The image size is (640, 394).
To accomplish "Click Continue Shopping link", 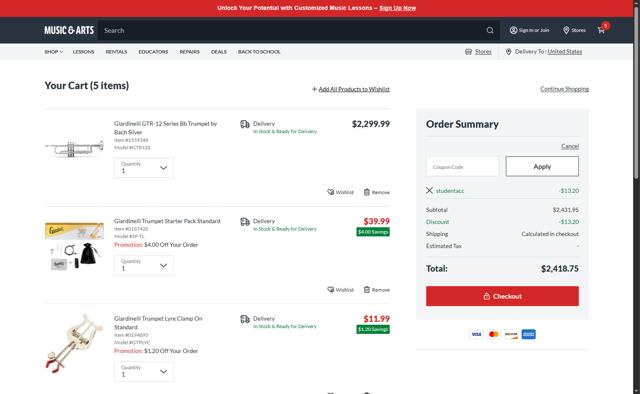I will coord(564,89).
